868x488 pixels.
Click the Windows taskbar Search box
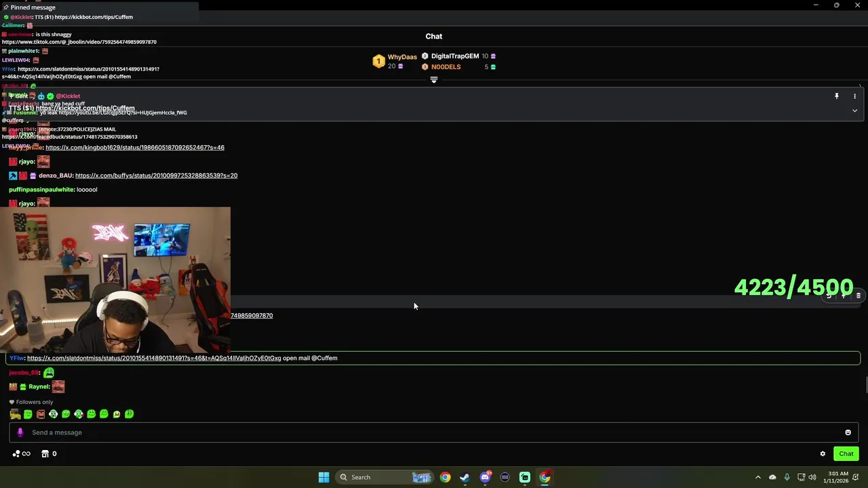[384, 477]
